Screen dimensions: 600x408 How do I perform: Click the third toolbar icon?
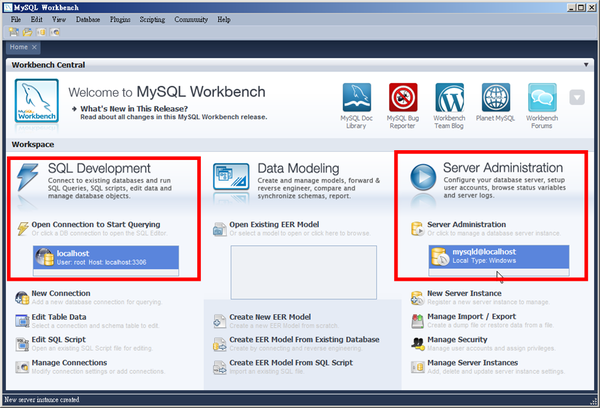coord(41,32)
